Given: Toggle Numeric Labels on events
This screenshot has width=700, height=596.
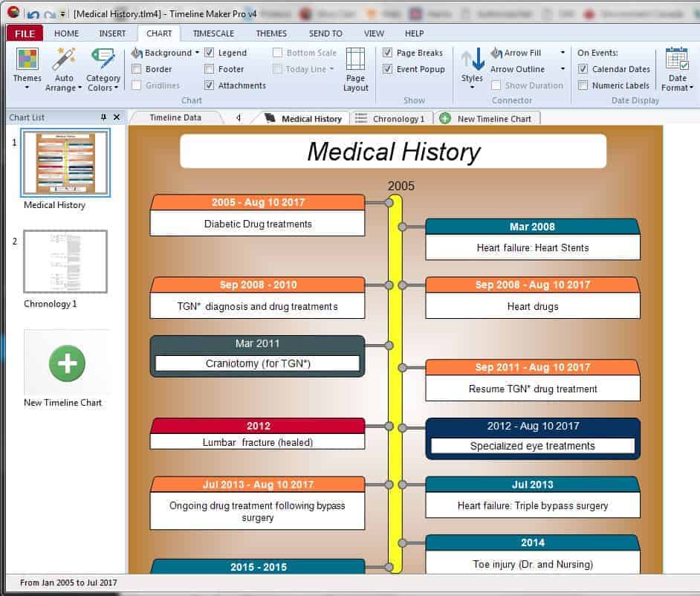Looking at the screenshot, I should coord(584,85).
